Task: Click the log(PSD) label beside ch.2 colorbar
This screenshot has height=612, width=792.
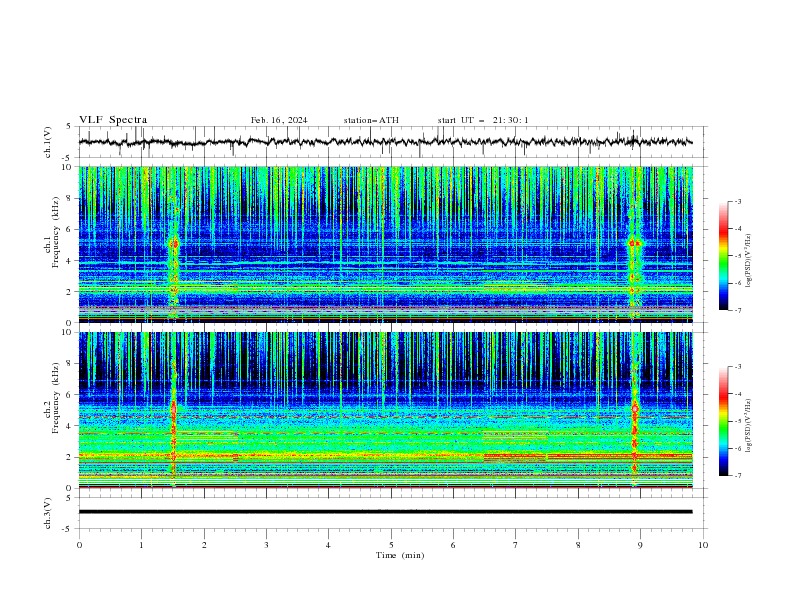Action: (x=748, y=426)
